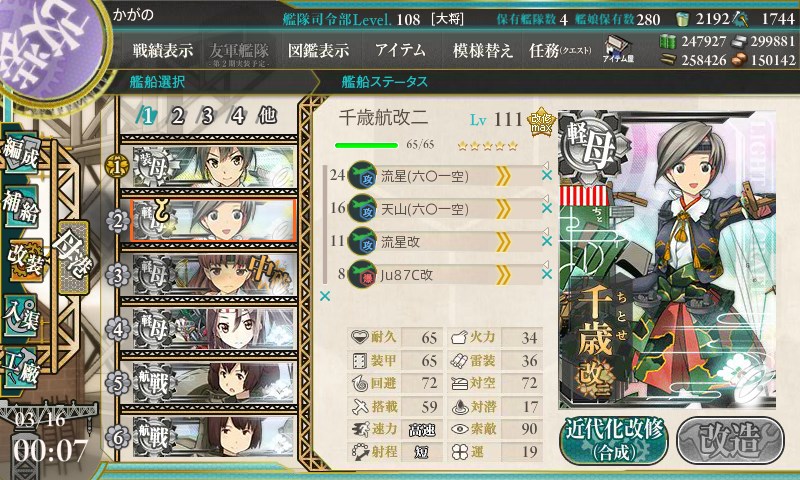The width and height of the screenshot is (800, 480).
Task: Click the 流星(六〇一空) aircraft equipment icon
Action: [x=362, y=175]
